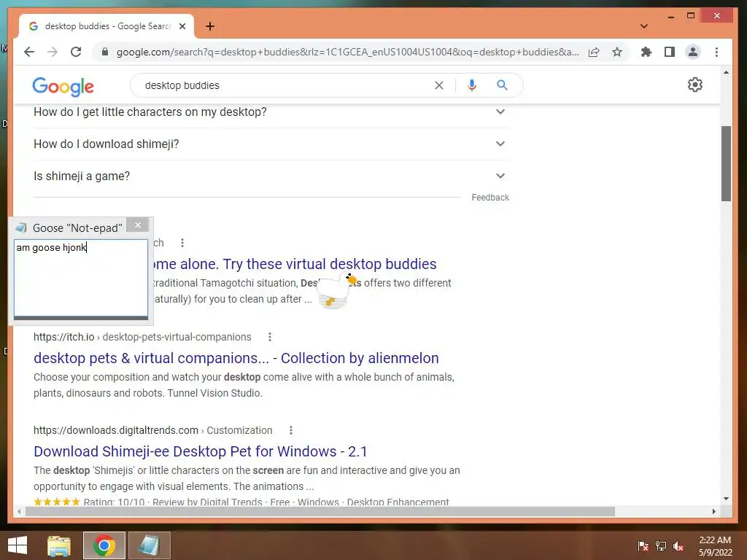
Task: Click the itch.io result URL text
Action: point(142,337)
